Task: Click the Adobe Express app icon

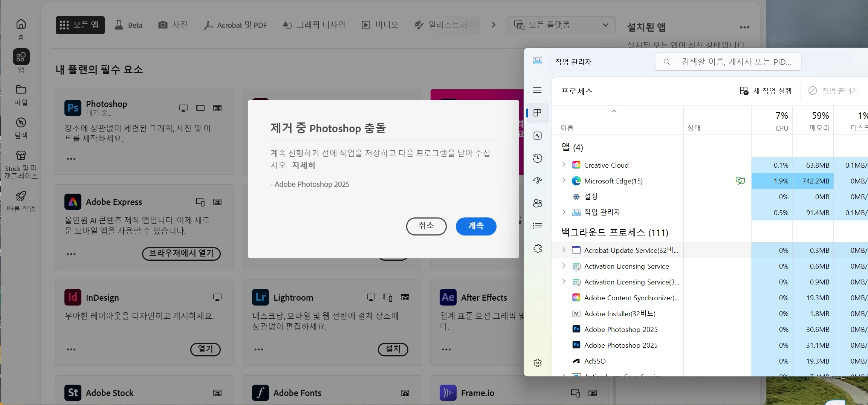Action: click(x=73, y=202)
